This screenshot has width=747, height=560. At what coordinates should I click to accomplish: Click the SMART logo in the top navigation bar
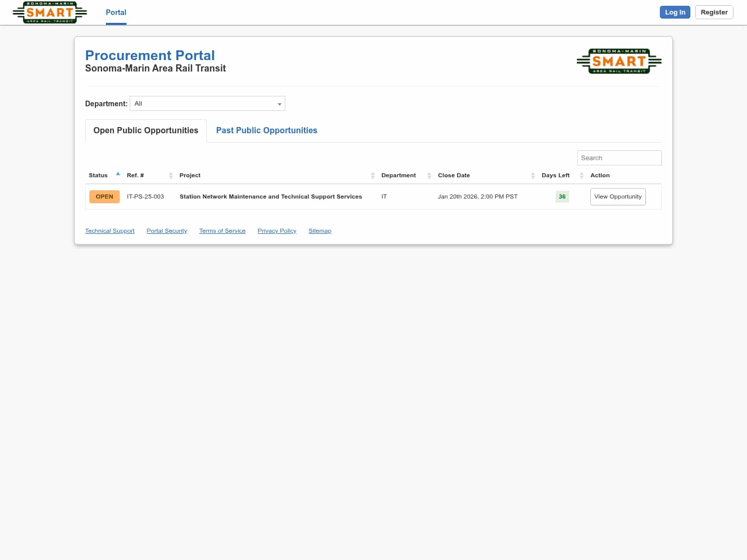tap(49, 12)
